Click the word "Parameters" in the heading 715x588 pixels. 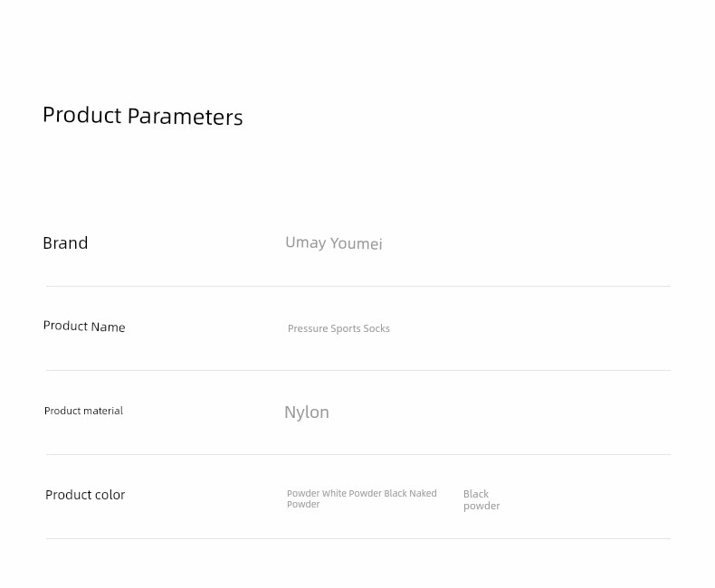[x=186, y=117]
